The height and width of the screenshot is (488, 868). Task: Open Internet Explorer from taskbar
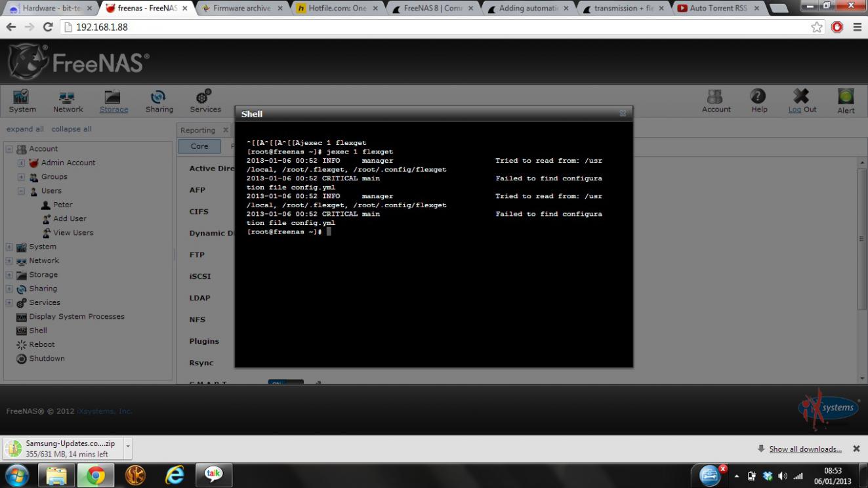(175, 476)
